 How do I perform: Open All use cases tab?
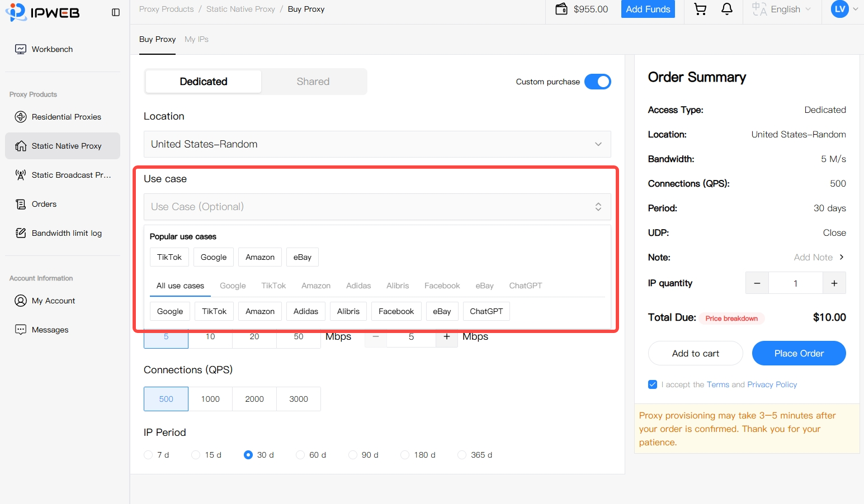tap(180, 286)
